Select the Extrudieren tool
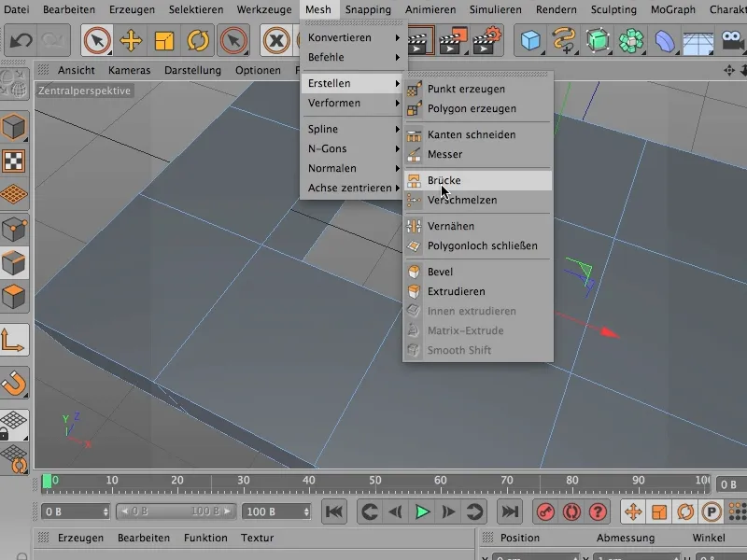This screenshot has width=747, height=560. click(478, 291)
